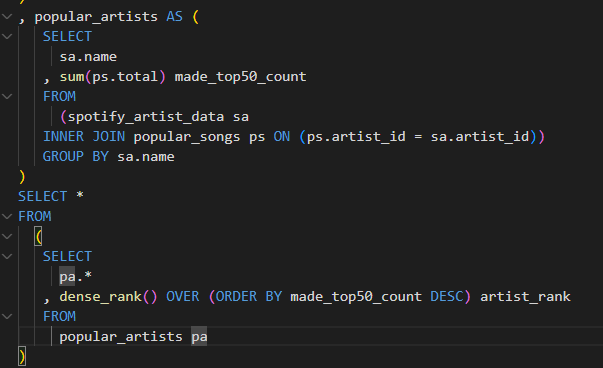Click made_top50_count alias after sum(ps.total)
The image size is (603, 368).
pyautogui.click(x=240, y=77)
